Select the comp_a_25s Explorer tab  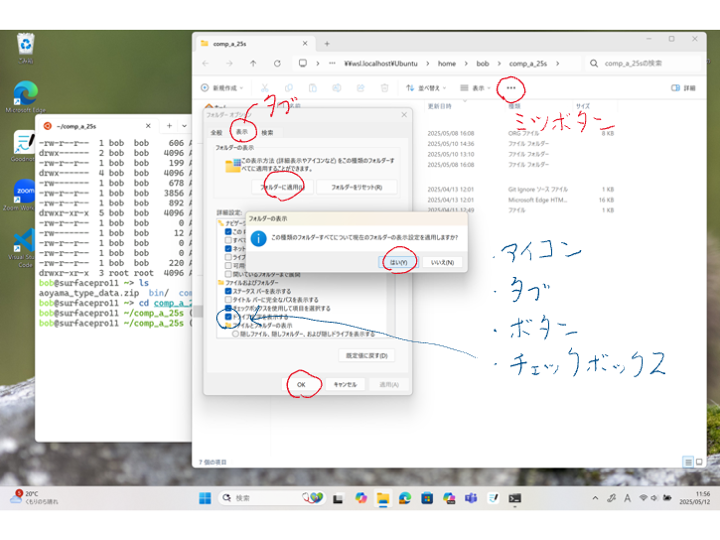tap(255, 44)
